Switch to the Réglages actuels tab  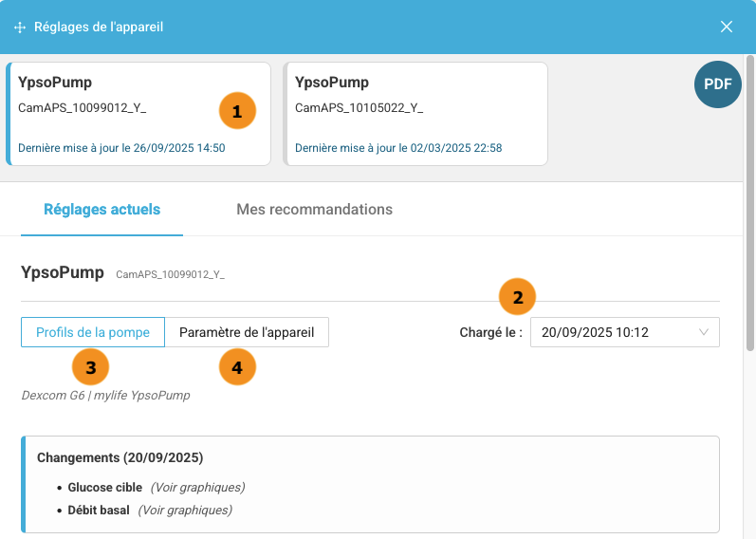(101, 210)
